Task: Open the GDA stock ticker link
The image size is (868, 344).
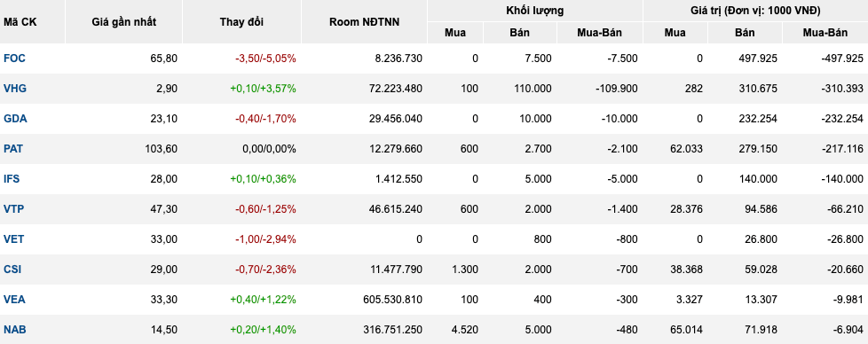Action: point(15,119)
